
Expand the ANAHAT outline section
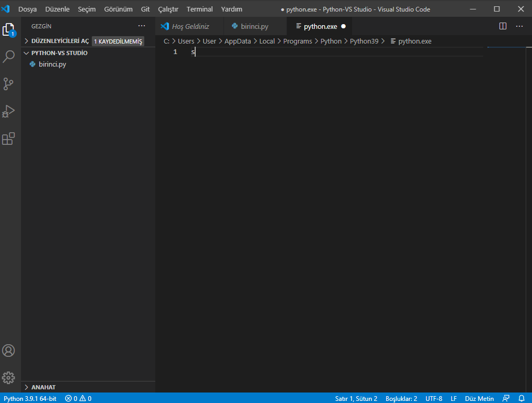40,387
